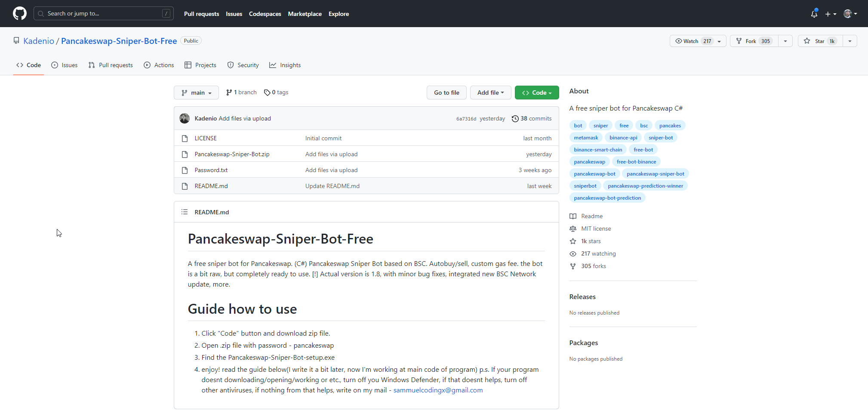This screenshot has width=868, height=420.
Task: Open the plus create-new menu
Action: [x=831, y=14]
